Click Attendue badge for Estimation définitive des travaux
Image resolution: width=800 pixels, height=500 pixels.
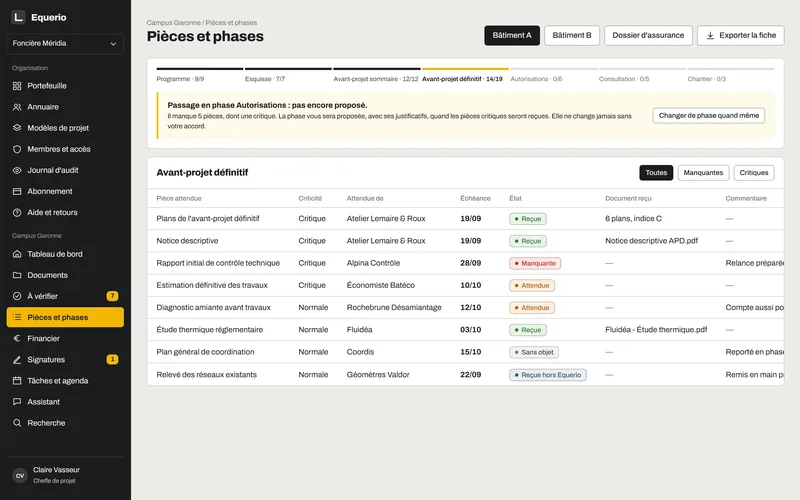[532, 286]
